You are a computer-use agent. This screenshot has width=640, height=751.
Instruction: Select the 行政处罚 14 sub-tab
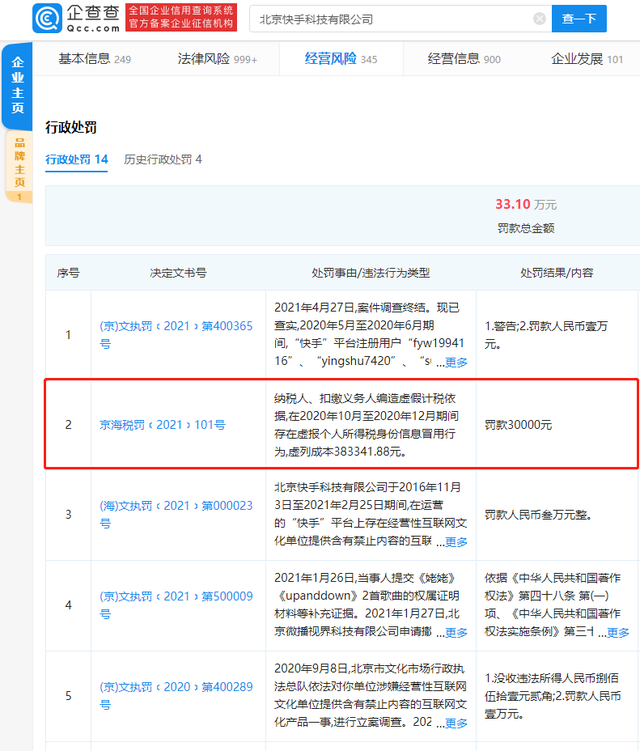pos(77,159)
